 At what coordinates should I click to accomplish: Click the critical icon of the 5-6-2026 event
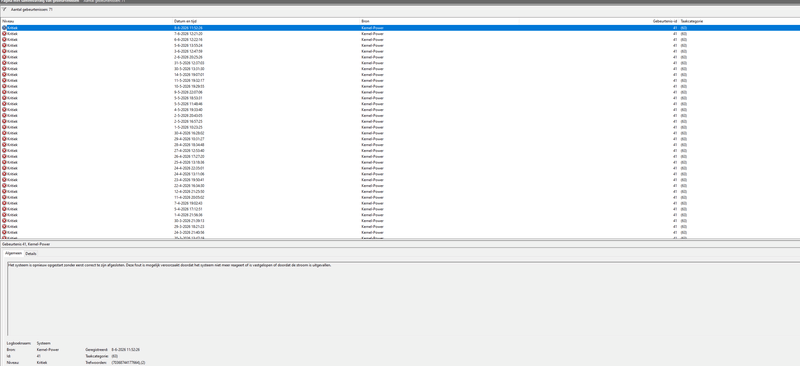pyautogui.click(x=5, y=45)
